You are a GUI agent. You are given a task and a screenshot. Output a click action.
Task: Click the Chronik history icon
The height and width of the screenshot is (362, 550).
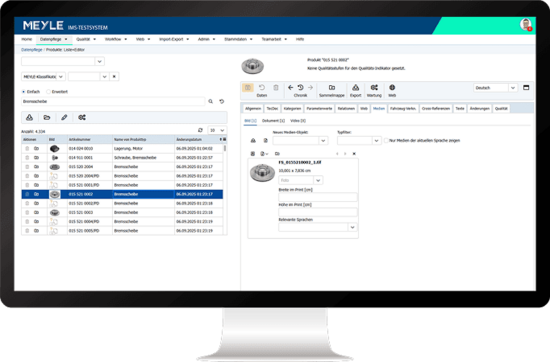300,87
